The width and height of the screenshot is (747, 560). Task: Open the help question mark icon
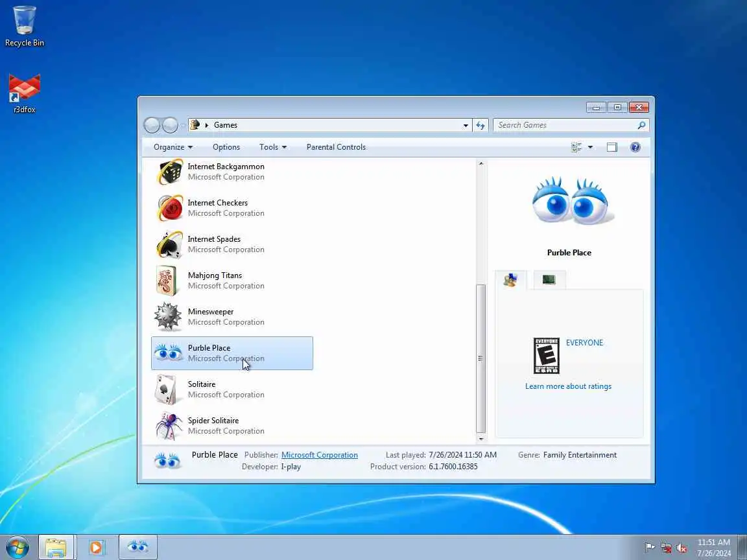[635, 147]
